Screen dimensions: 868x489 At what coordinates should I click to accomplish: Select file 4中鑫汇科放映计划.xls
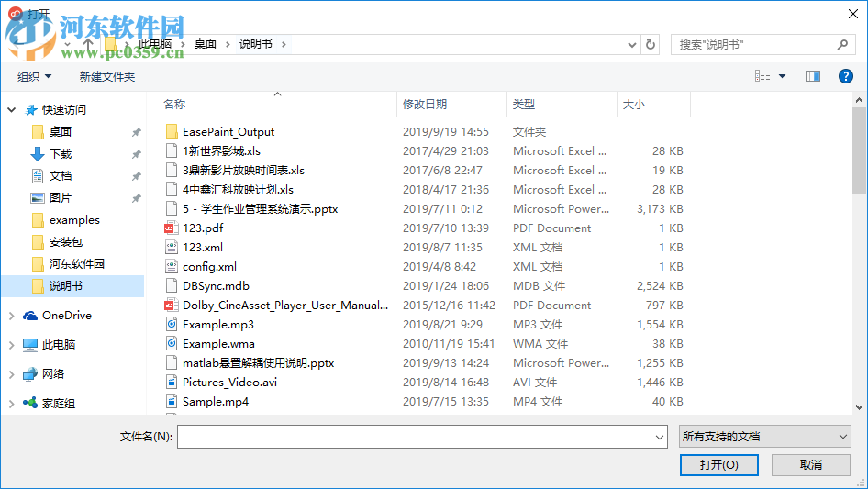238,190
